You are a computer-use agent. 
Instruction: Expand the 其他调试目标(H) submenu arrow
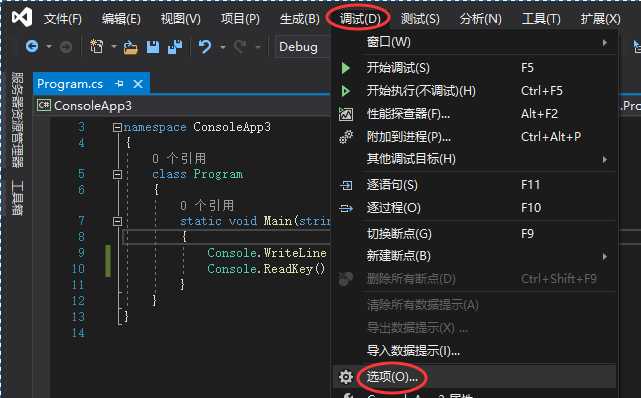(x=605, y=159)
